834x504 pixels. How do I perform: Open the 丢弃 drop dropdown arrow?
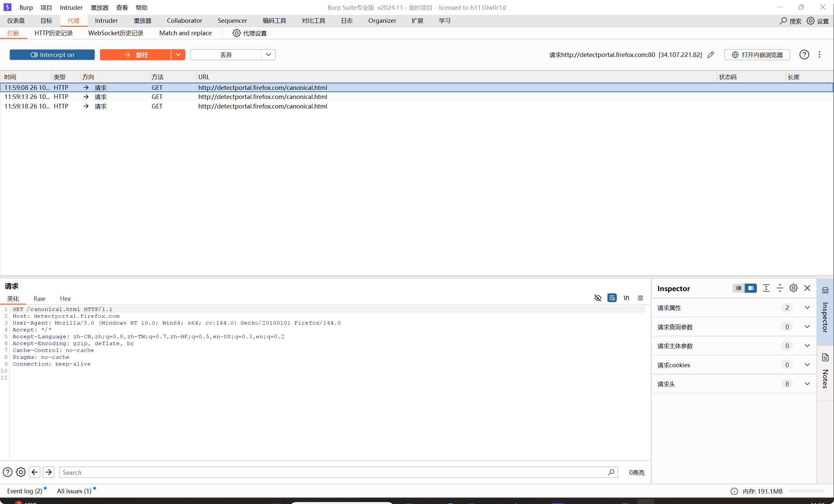click(268, 54)
